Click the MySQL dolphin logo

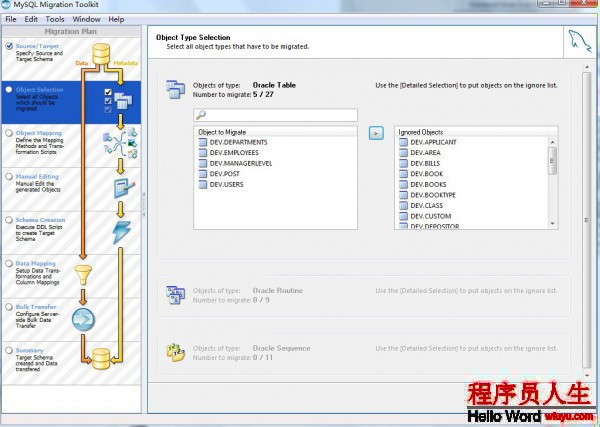point(580,42)
